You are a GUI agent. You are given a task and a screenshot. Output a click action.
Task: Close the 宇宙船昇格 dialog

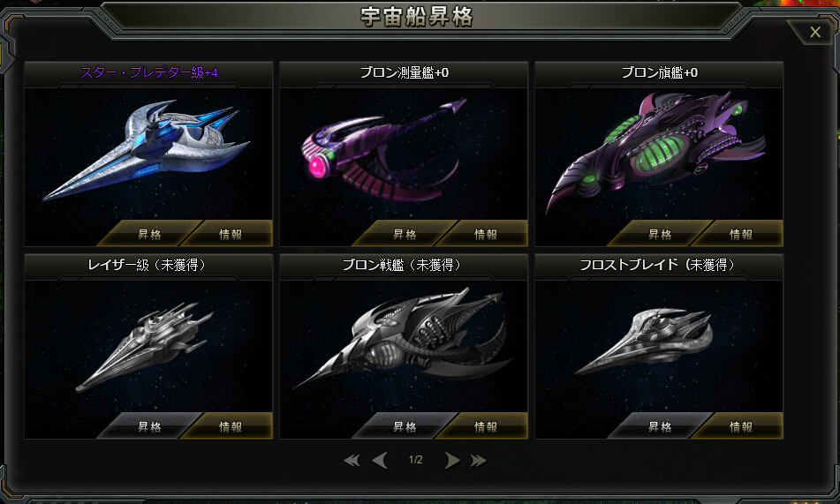(x=814, y=32)
